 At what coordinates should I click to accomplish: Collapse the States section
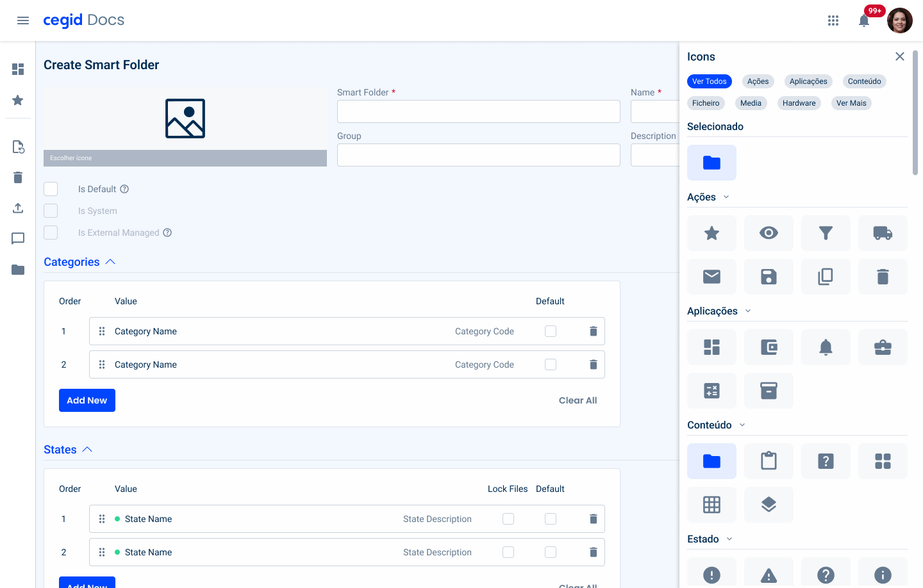click(x=87, y=450)
